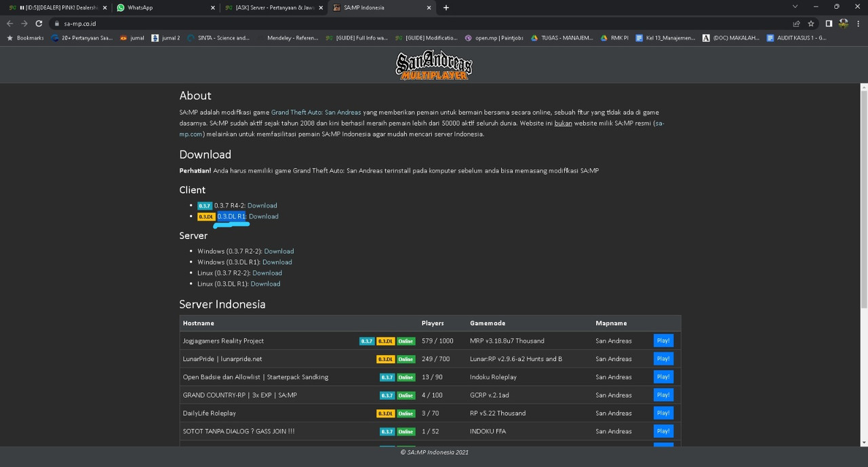The height and width of the screenshot is (467, 868).
Task: Open the RMK PI bookmark
Action: coord(614,38)
